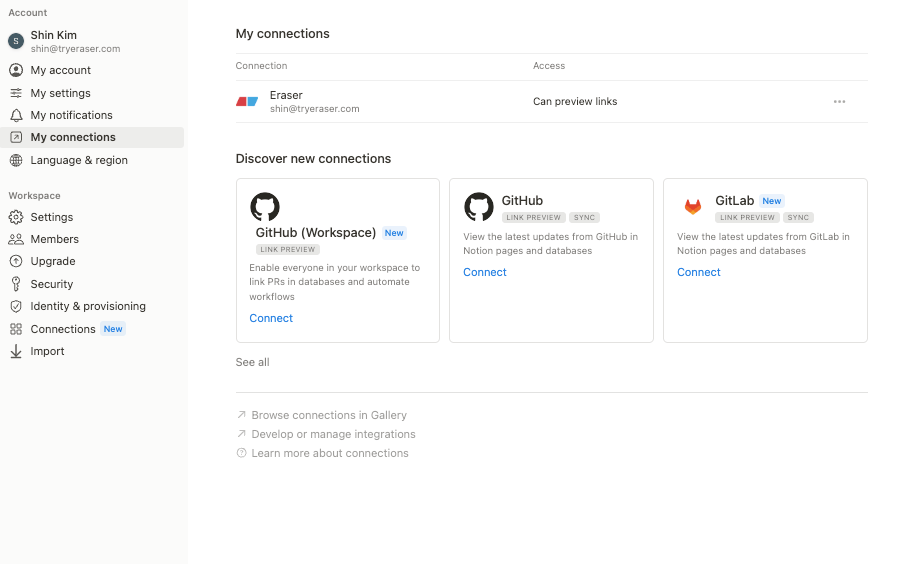Click the arrow icon beside Develop integrations

pyautogui.click(x=241, y=434)
